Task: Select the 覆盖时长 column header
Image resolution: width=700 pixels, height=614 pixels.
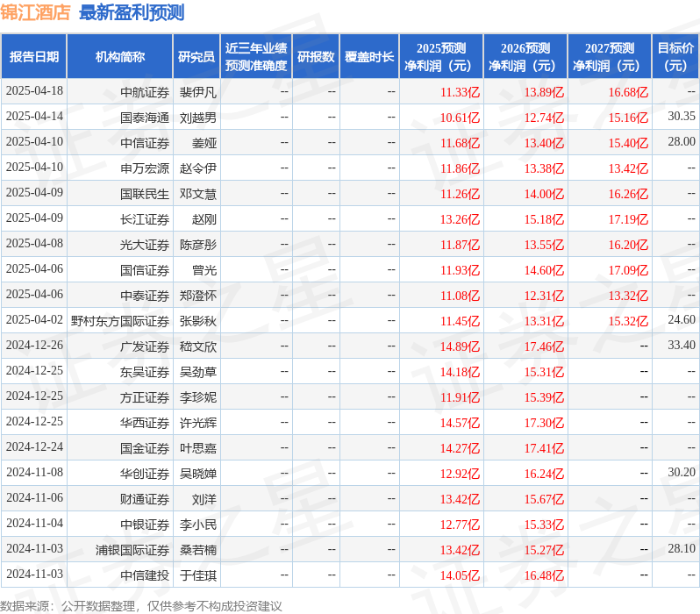Action: point(369,57)
